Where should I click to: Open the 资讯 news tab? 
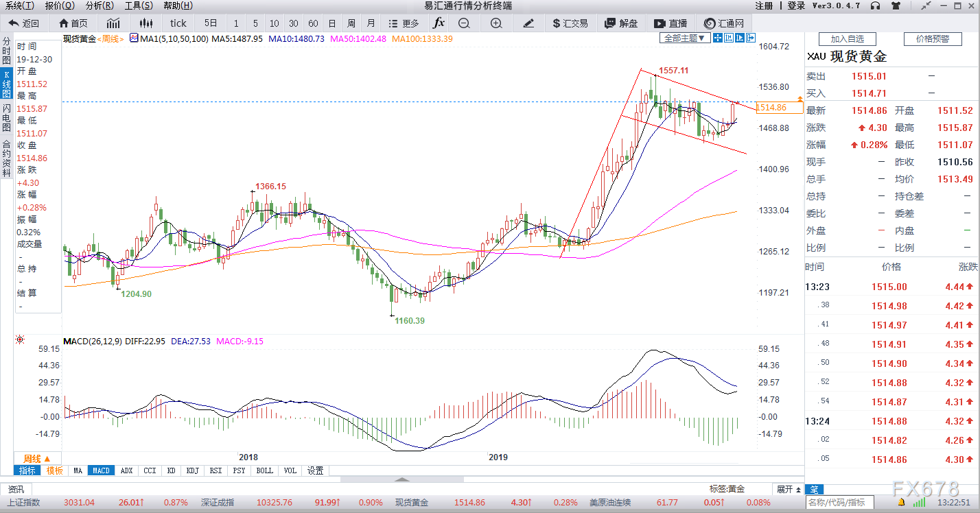[x=16, y=489]
